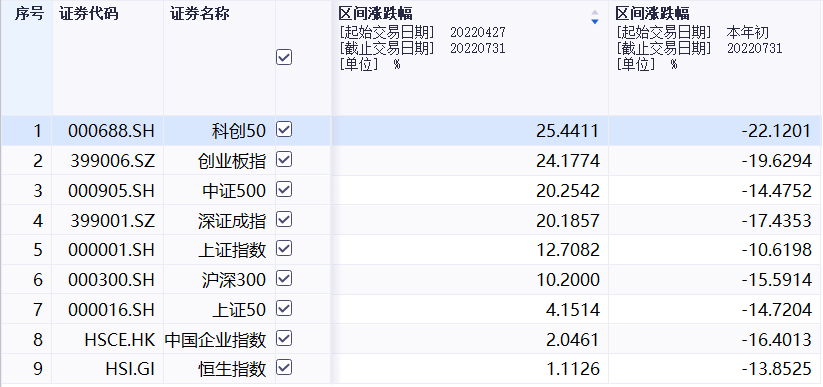This screenshot has height=387, width=823.
Task: Uncheck the 中国企业指数 row checkbox
Action: pos(284,338)
